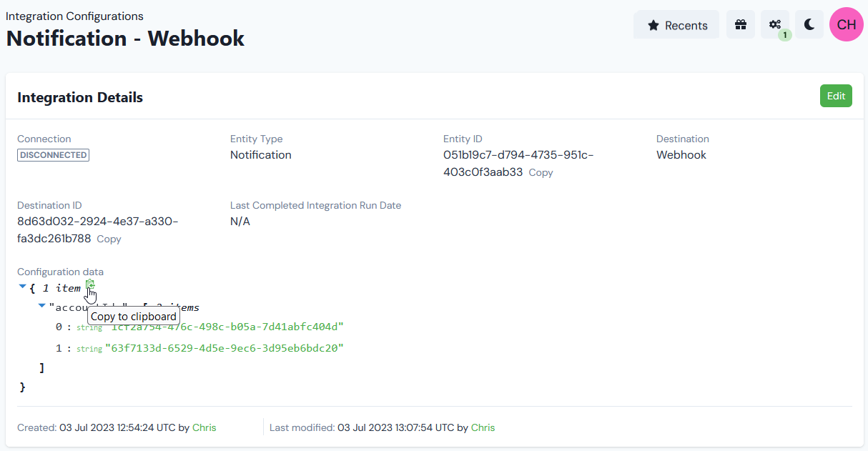
Task: Click the Recents toggle button
Action: (676, 24)
